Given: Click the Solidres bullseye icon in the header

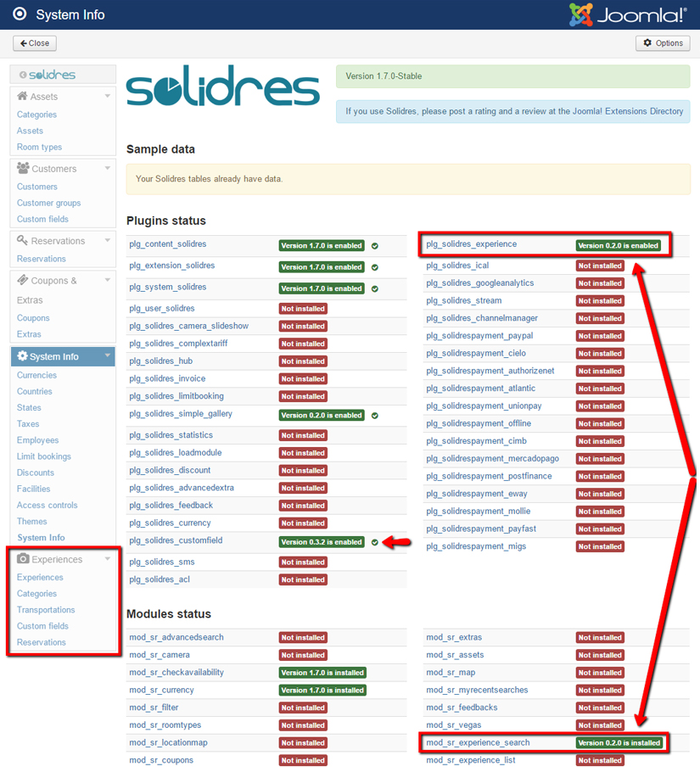Looking at the screenshot, I should pyautogui.click(x=19, y=14).
